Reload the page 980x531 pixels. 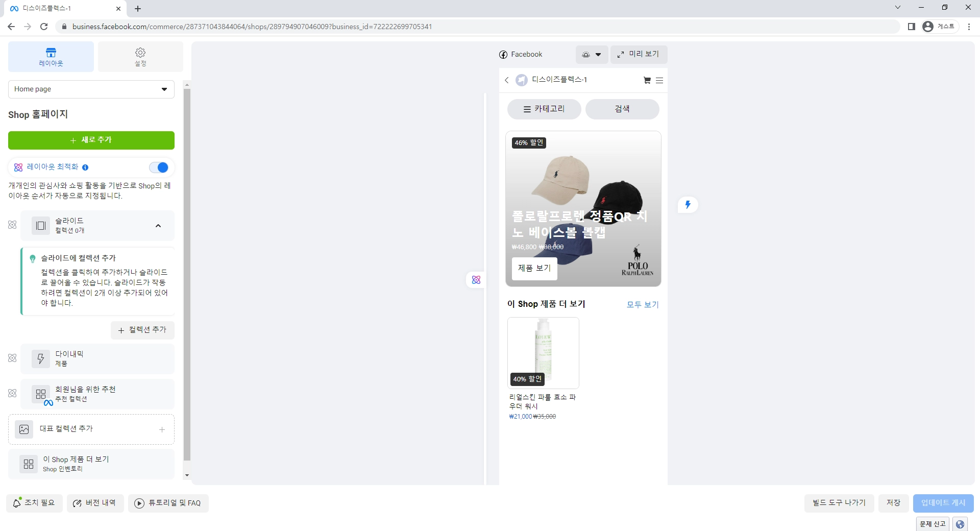coord(44,27)
